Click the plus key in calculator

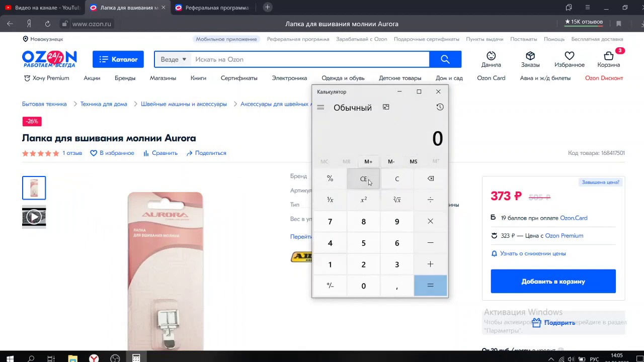pyautogui.click(x=430, y=264)
